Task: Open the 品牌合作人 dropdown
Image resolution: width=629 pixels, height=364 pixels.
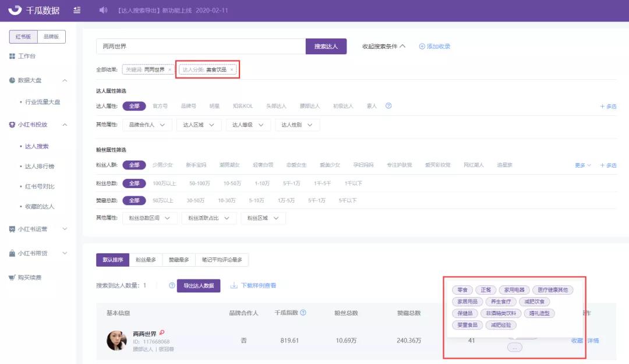Action: click(x=147, y=125)
